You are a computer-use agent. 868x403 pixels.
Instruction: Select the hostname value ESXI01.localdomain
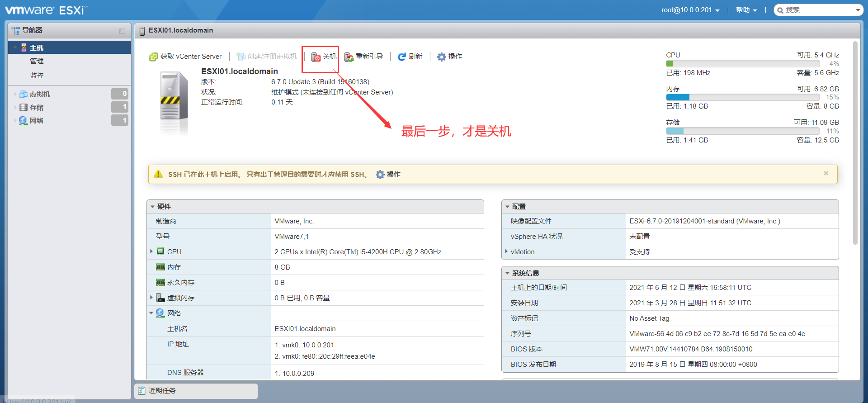(305, 329)
